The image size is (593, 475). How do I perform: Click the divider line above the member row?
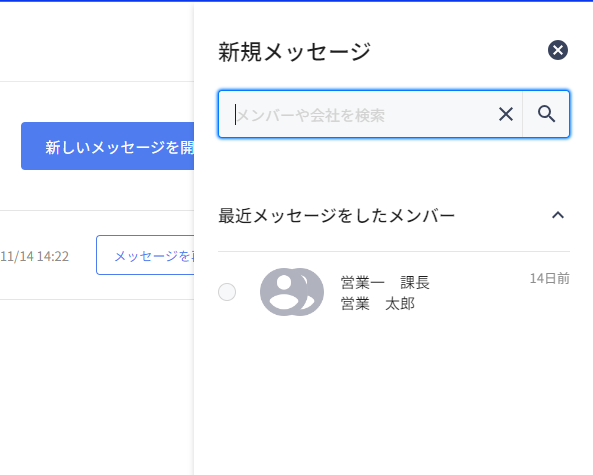point(394,251)
